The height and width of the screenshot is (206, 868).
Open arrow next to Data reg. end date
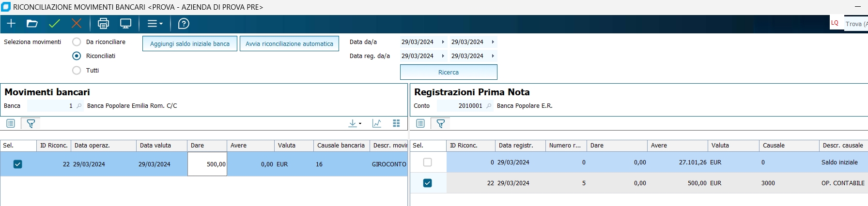[x=493, y=56]
